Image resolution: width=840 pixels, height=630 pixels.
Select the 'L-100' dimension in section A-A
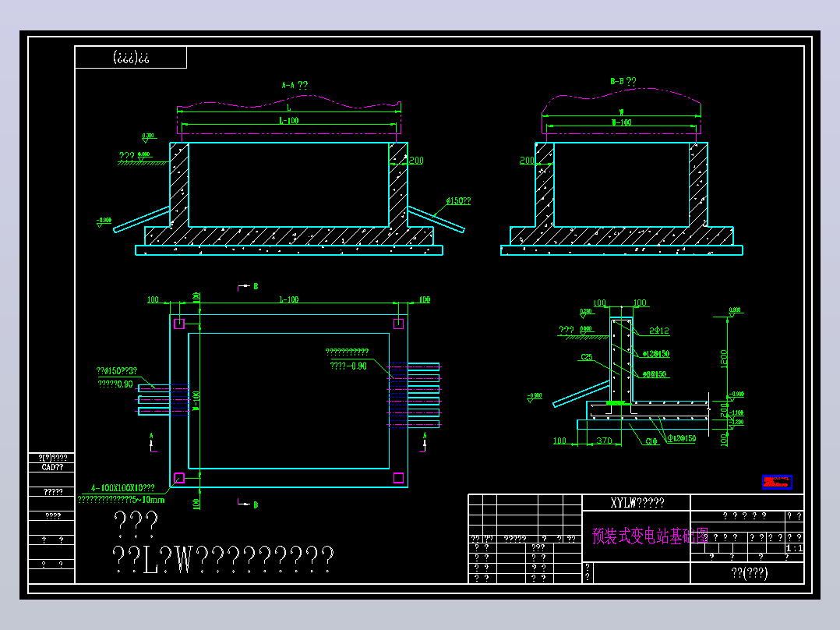pyautogui.click(x=289, y=121)
